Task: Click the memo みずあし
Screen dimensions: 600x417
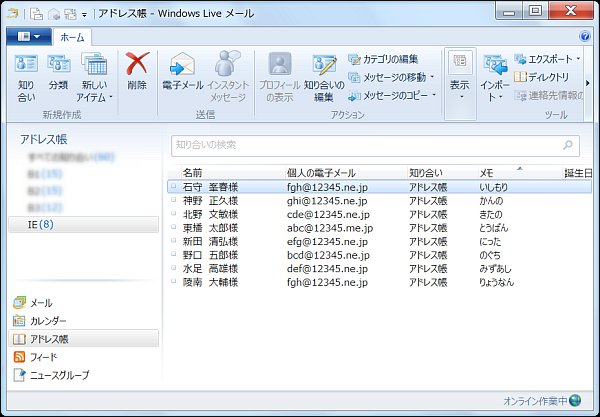Action: pos(496,269)
